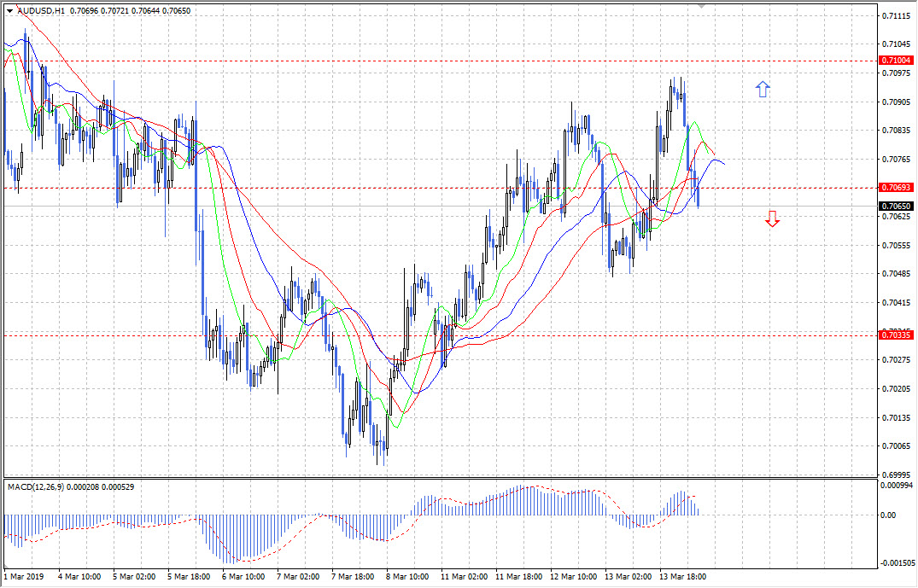Image resolution: width=918 pixels, height=588 pixels.
Task: Click the 4 Mar 10:00 time label
Action: pyautogui.click(x=79, y=577)
